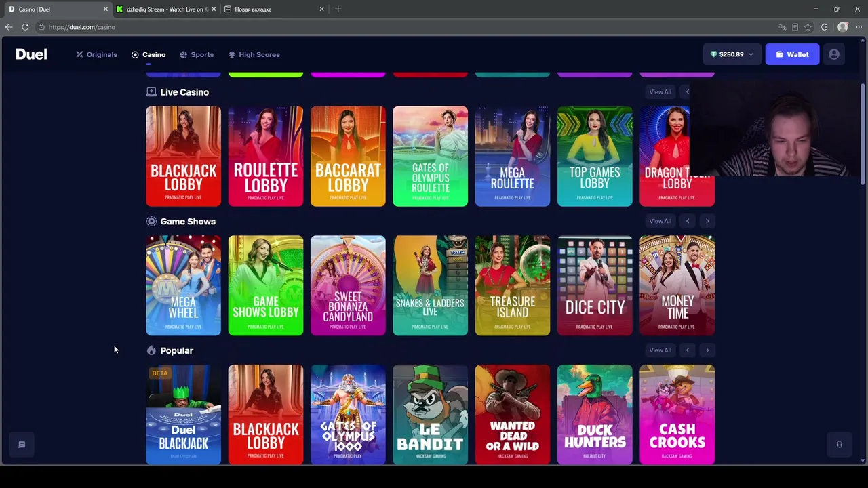Open Top Games Lobby
The height and width of the screenshot is (488, 868).
tap(595, 157)
